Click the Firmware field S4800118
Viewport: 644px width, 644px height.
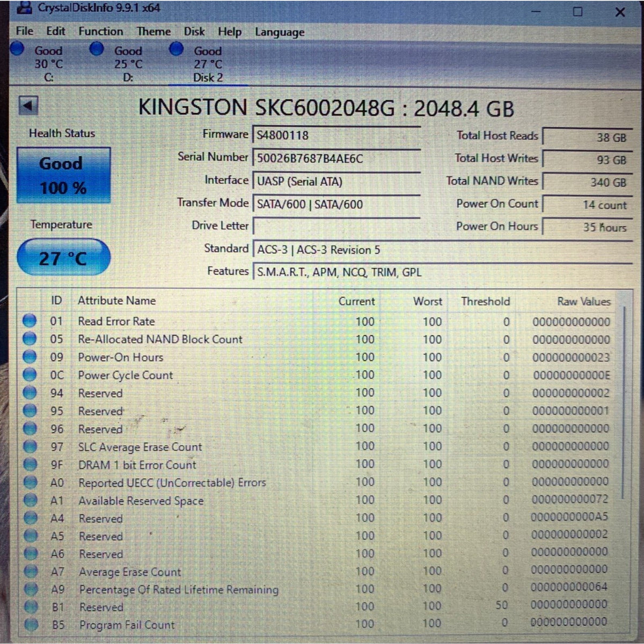(x=336, y=135)
